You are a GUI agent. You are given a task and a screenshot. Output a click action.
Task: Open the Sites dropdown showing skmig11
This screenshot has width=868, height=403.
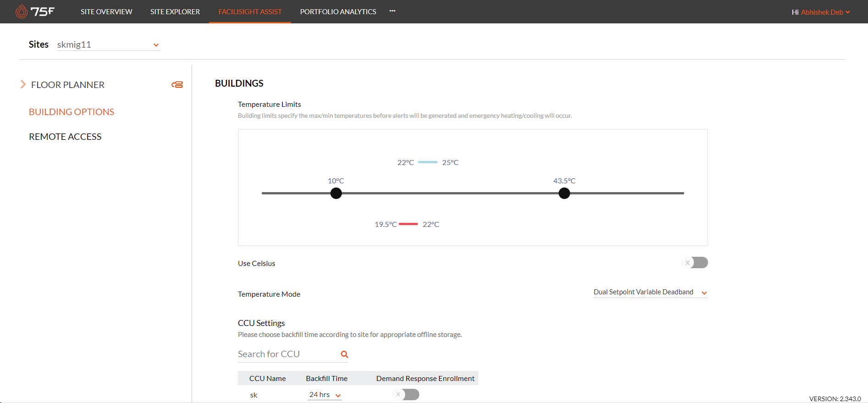pyautogui.click(x=108, y=45)
